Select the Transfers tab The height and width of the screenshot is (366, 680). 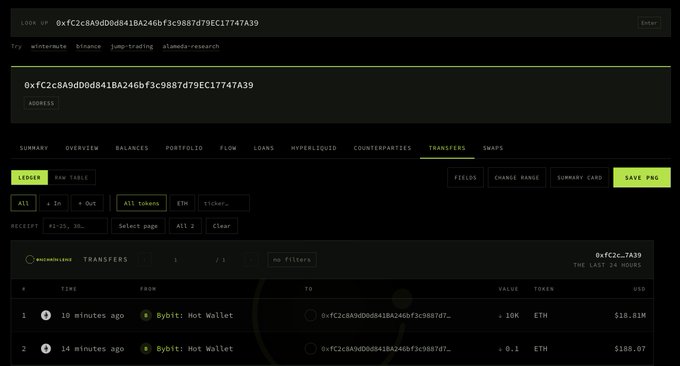point(447,148)
